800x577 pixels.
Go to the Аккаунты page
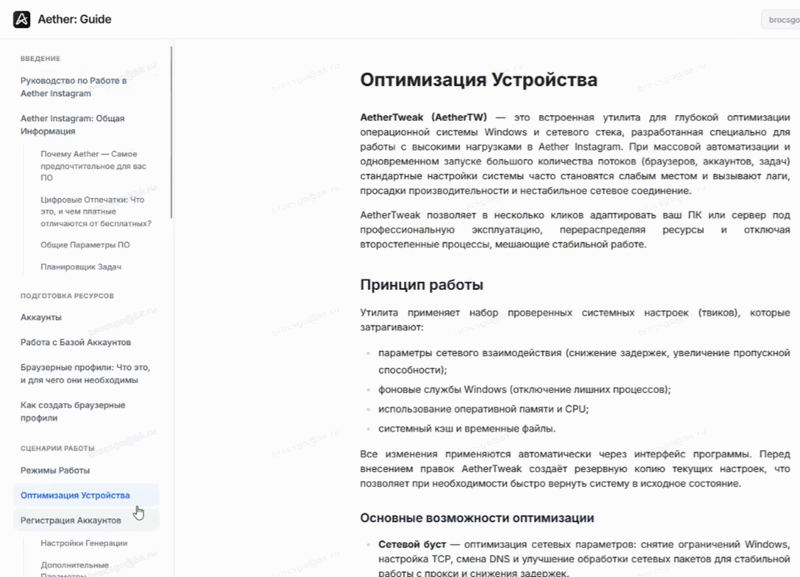click(x=41, y=317)
